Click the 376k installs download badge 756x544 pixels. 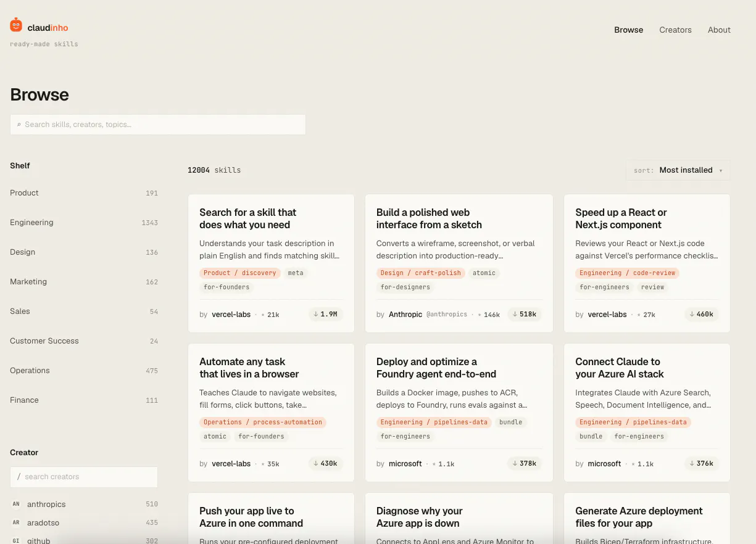[x=702, y=463]
